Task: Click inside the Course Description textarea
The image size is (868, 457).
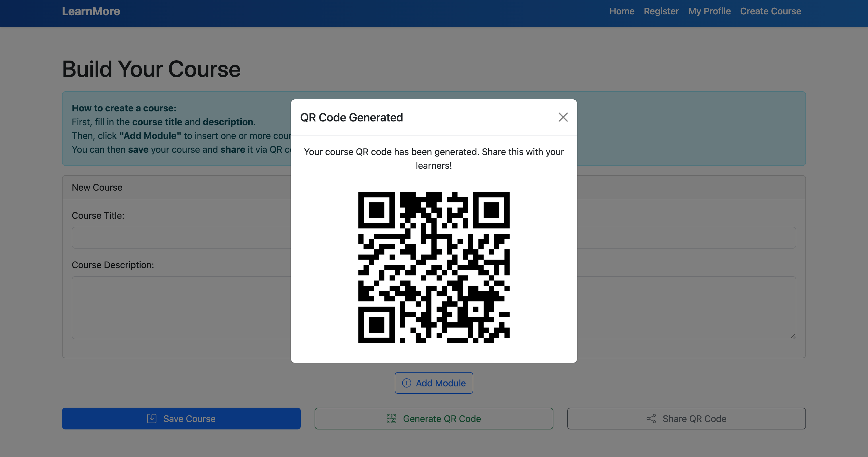Action: 181,307
